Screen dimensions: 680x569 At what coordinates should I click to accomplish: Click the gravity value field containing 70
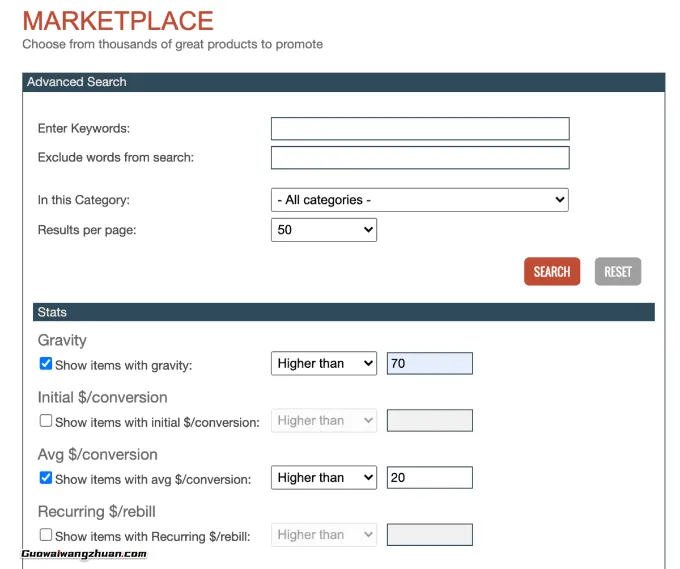pos(430,364)
